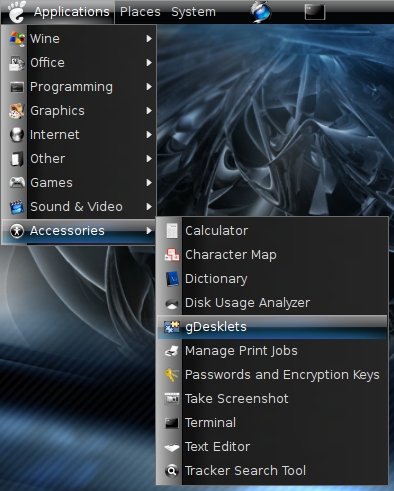Viewport: 394px width, 491px height.
Task: Launch Disk Usage Analyzer
Action: [272, 303]
